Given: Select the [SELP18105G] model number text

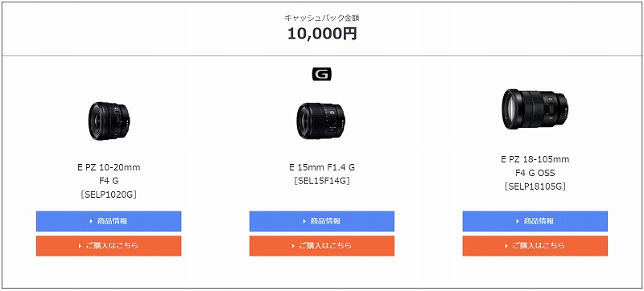Looking at the screenshot, I should click(535, 186).
